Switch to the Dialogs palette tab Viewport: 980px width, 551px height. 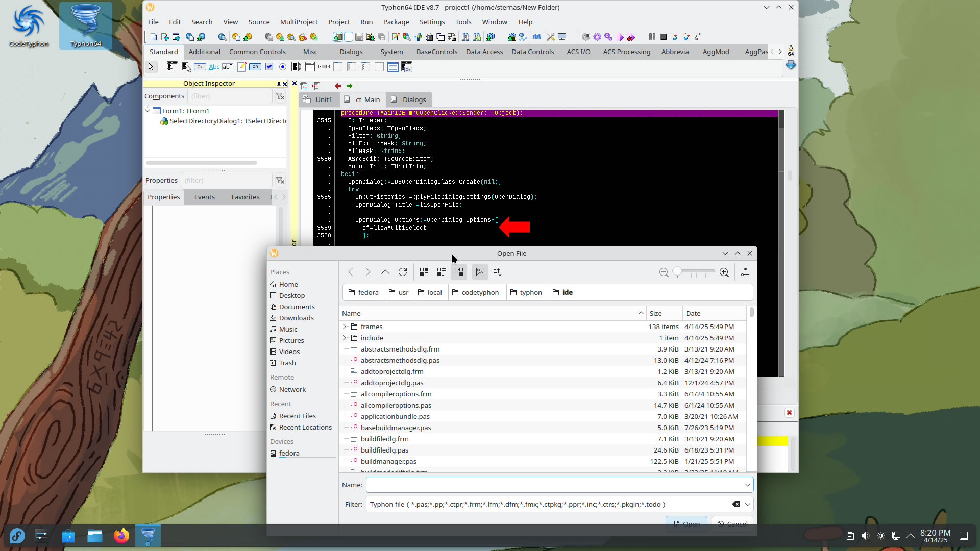351,52
